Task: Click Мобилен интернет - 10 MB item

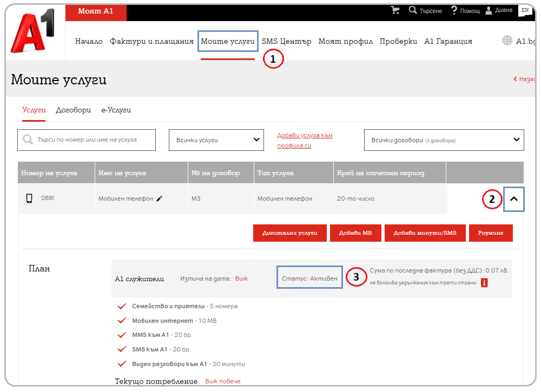Action: pos(174,321)
